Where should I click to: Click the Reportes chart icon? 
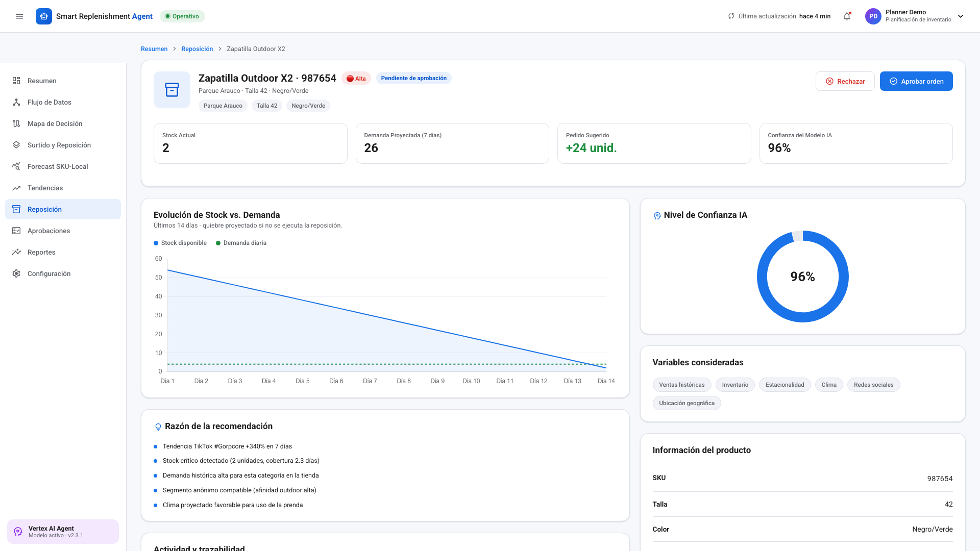16,252
